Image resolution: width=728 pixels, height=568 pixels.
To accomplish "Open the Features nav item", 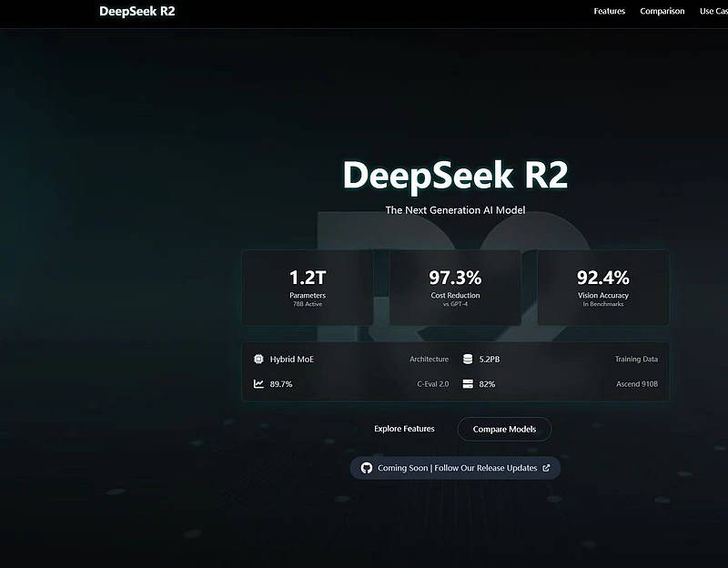I will tap(609, 11).
